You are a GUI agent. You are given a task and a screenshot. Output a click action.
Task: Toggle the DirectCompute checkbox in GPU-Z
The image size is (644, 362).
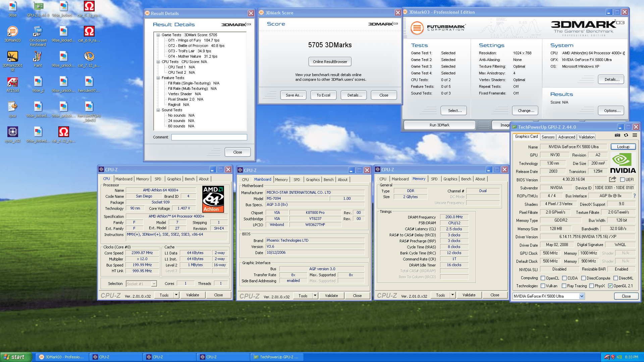(583, 278)
